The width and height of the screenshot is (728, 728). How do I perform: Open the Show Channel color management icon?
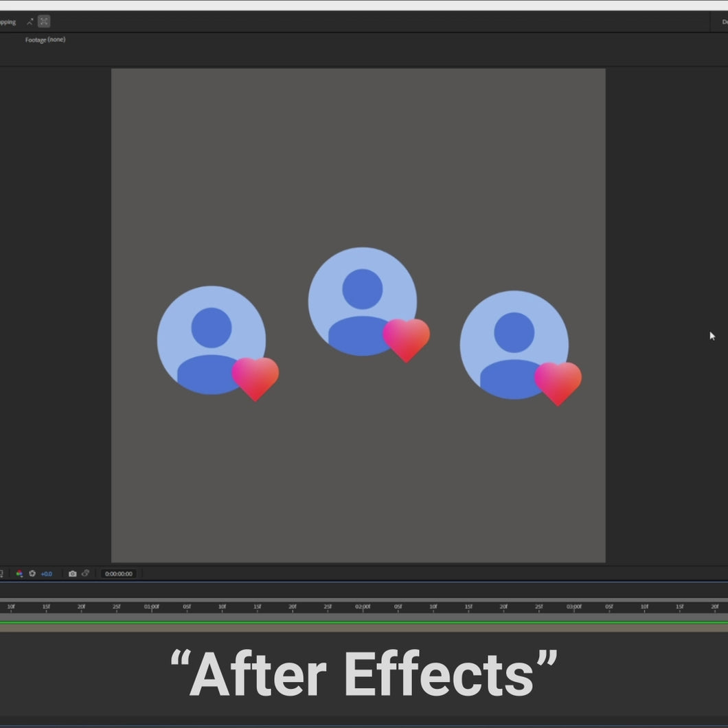point(19,573)
